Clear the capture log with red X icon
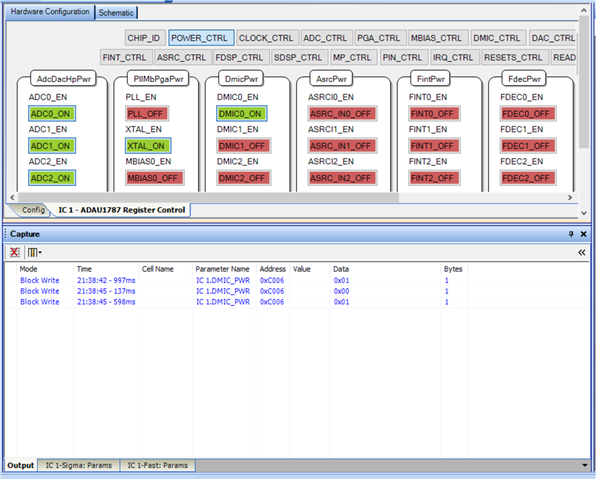Viewport: 596px width, 479px height. point(15,252)
